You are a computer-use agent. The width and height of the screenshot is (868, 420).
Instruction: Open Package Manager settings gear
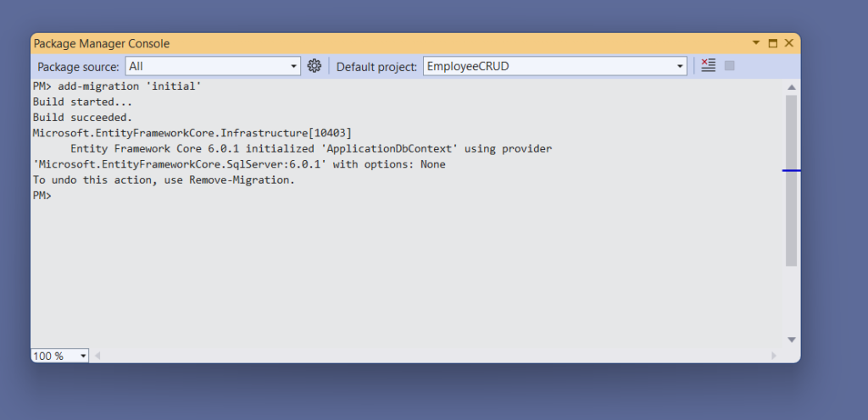314,66
